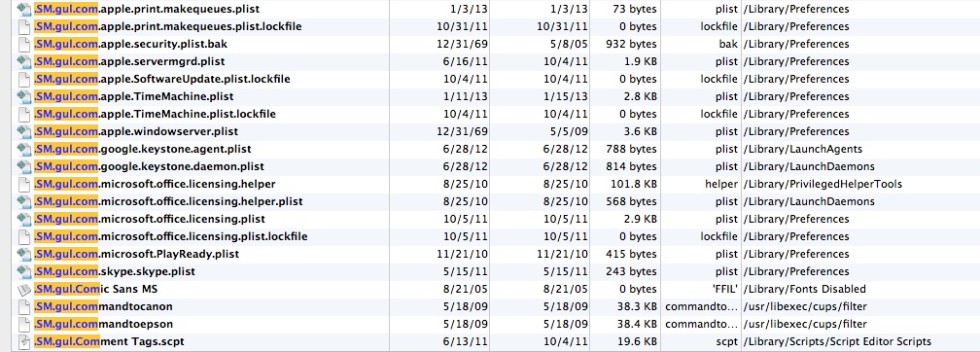Click the commandtocanon blank document icon
Screen dimensions: 980x352
point(24,307)
